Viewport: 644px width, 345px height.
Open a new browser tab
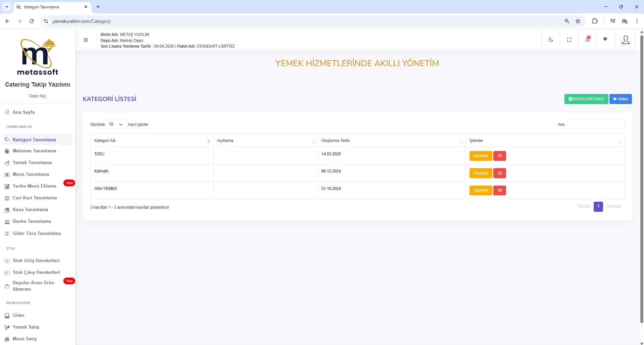coord(98,7)
